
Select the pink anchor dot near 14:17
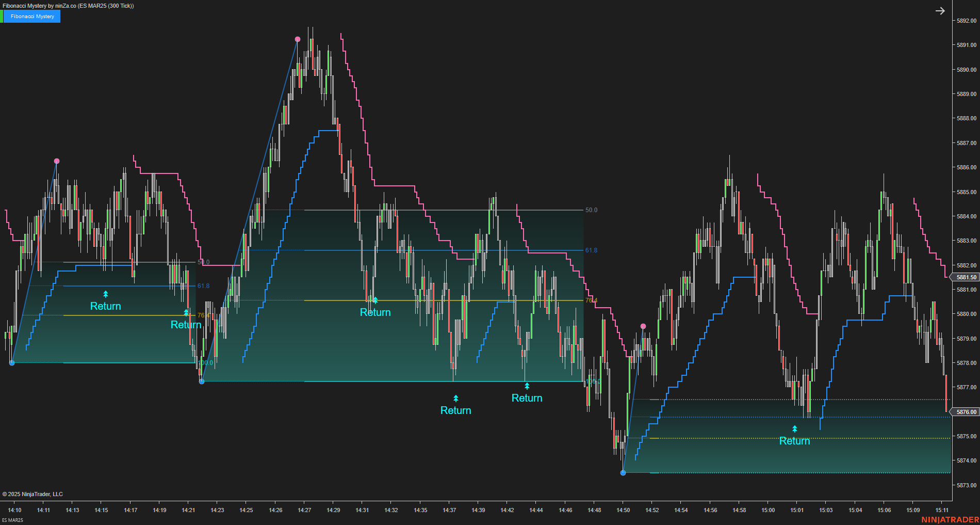[x=57, y=161]
